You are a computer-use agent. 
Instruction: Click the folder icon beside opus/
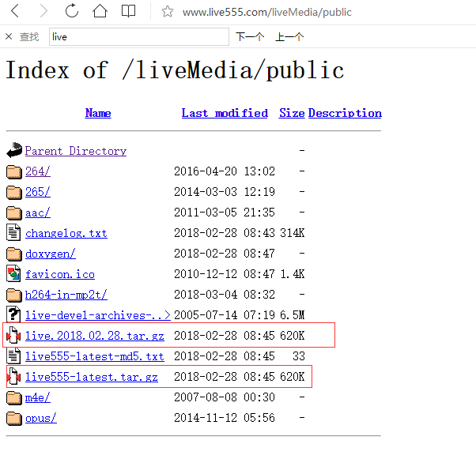pos(14,419)
